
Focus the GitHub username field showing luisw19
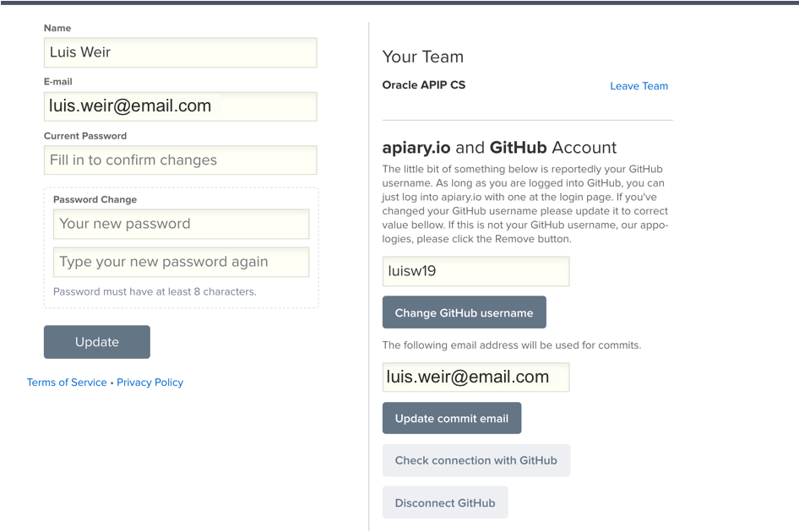coord(476,271)
